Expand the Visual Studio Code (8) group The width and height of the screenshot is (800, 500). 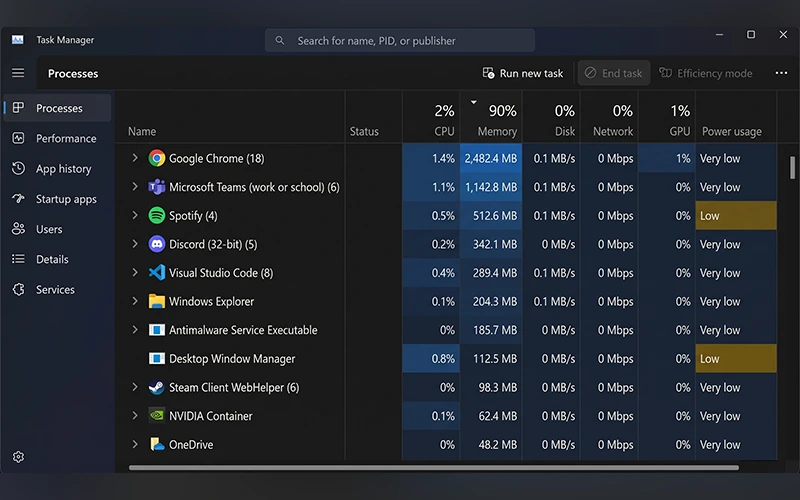tap(135, 272)
